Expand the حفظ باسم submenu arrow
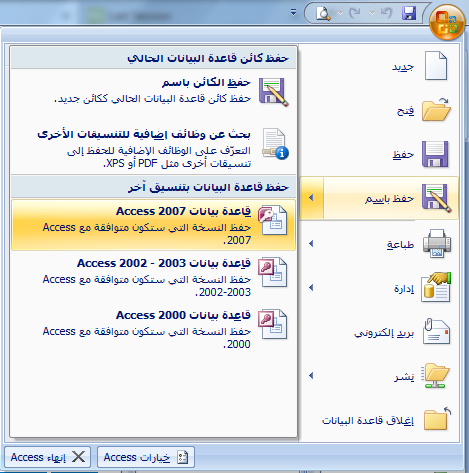This screenshot has height=473, width=469. click(311, 198)
